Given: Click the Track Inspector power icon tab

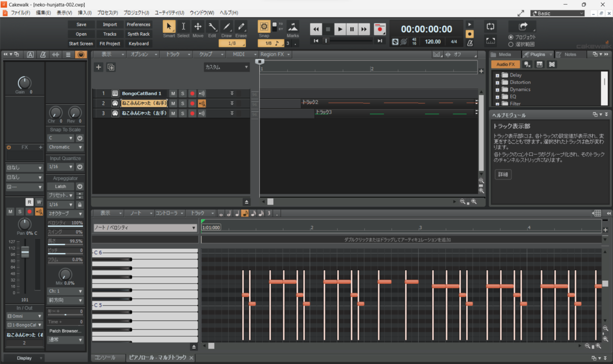Looking at the screenshot, I should click(81, 55).
